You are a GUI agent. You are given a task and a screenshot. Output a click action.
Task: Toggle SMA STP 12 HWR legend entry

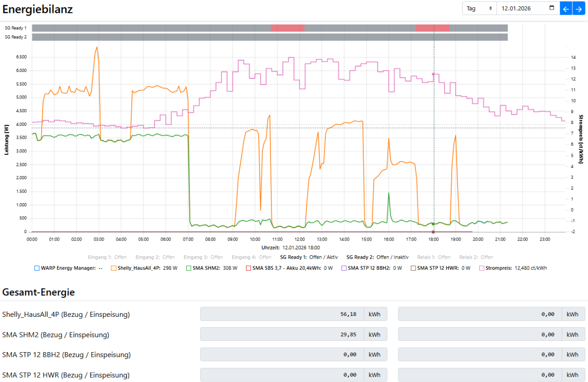413,268
